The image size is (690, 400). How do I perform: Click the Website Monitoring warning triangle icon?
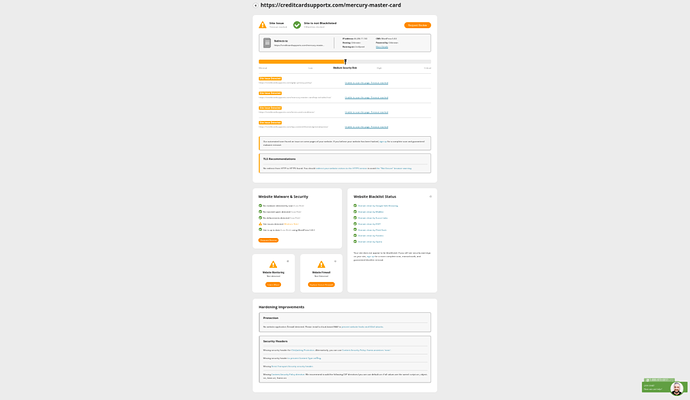coord(273,264)
